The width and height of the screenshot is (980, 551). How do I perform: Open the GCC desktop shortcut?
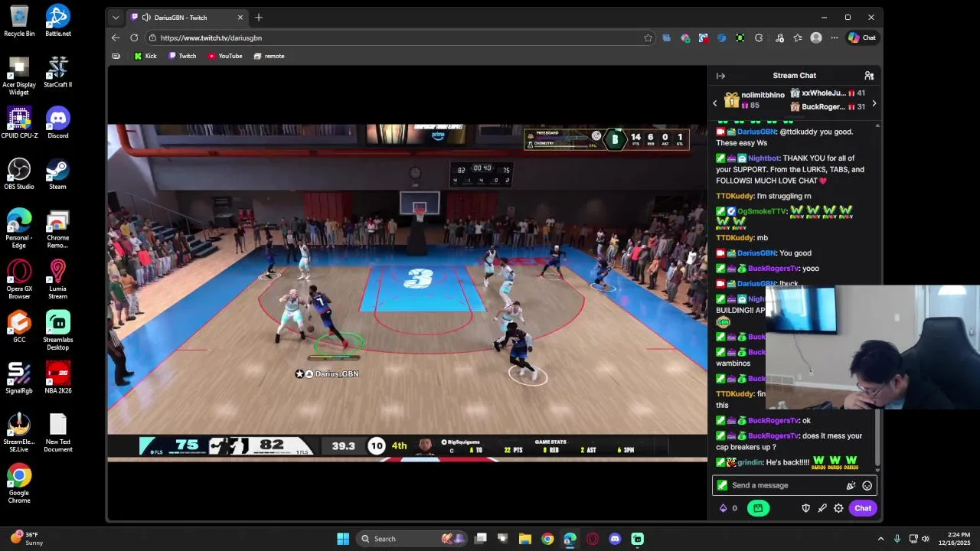coord(19,327)
